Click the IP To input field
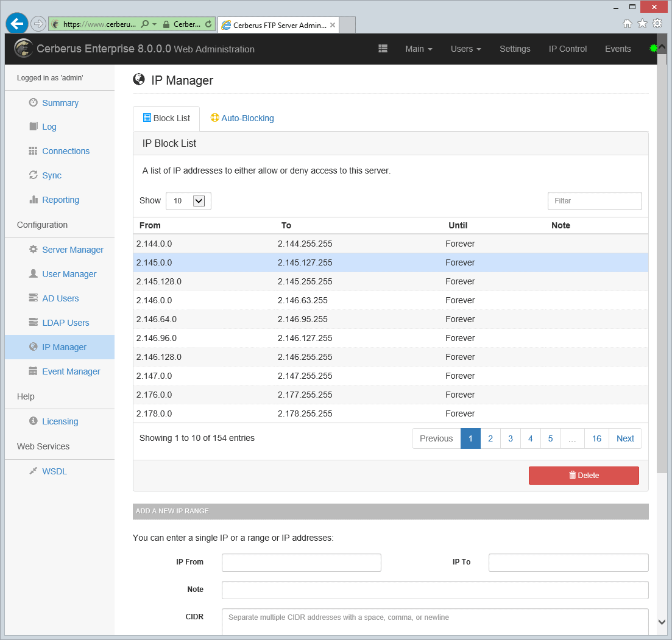Screen dimensions: 672x640 pyautogui.click(x=568, y=563)
